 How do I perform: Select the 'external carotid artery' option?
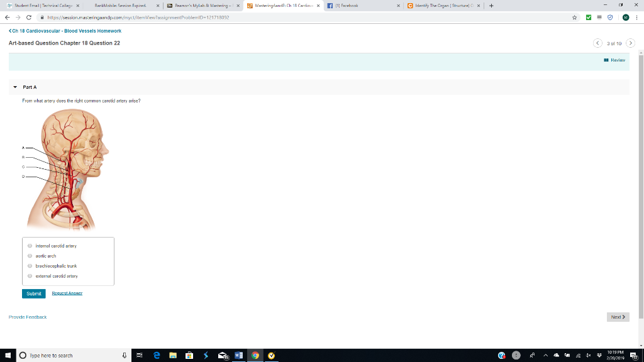[30, 277]
